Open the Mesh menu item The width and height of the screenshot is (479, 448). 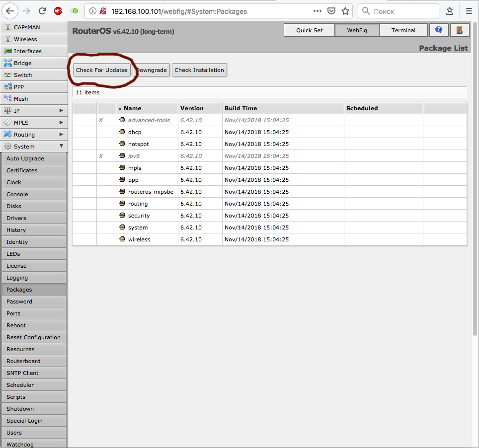[34, 99]
